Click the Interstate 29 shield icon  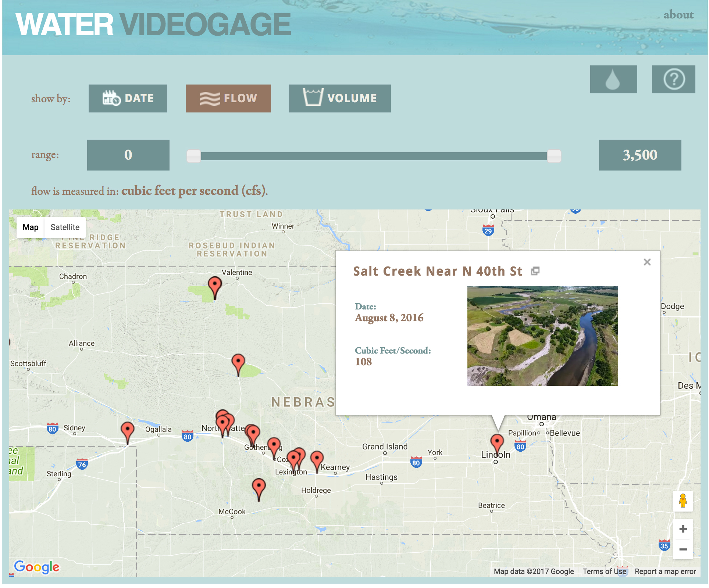[488, 230]
